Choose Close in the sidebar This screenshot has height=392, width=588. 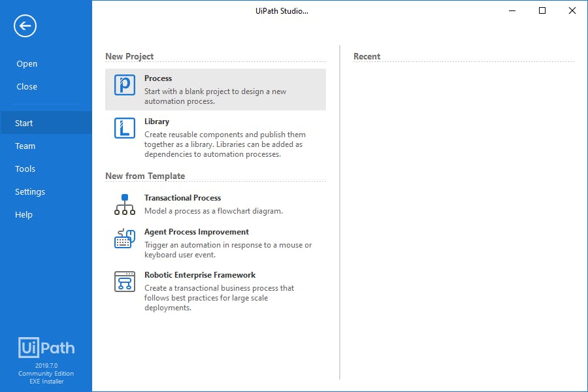coord(27,87)
